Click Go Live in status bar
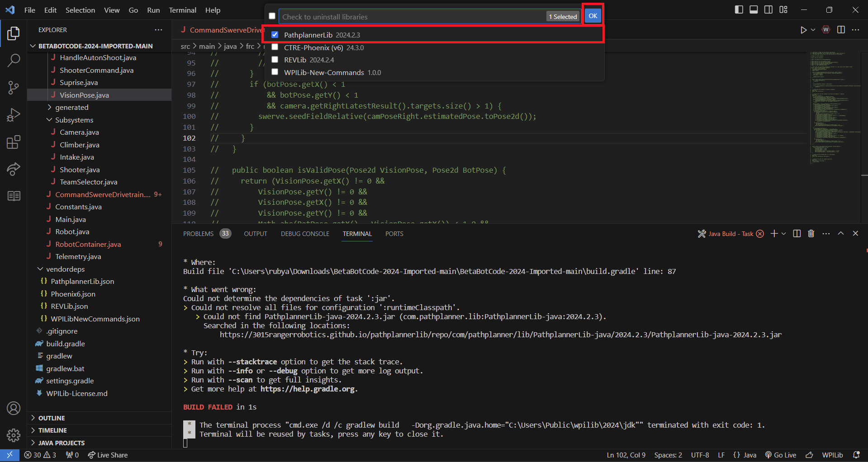868x462 pixels. [x=781, y=455]
